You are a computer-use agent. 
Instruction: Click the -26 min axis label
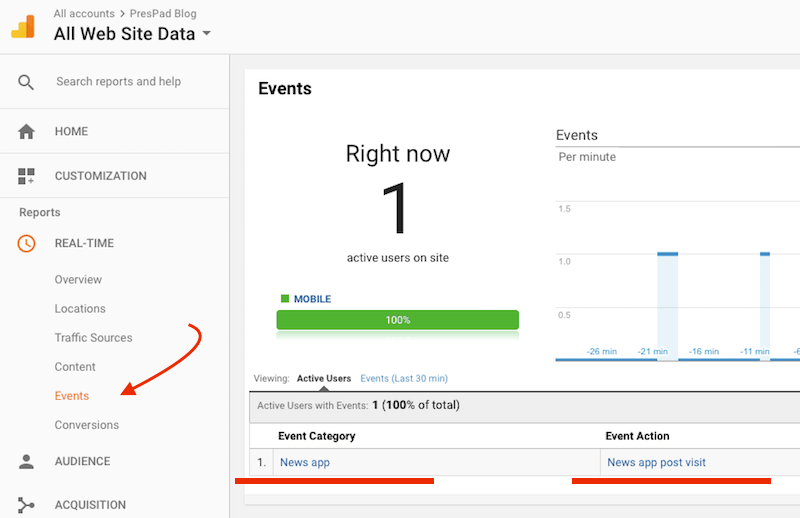point(602,352)
